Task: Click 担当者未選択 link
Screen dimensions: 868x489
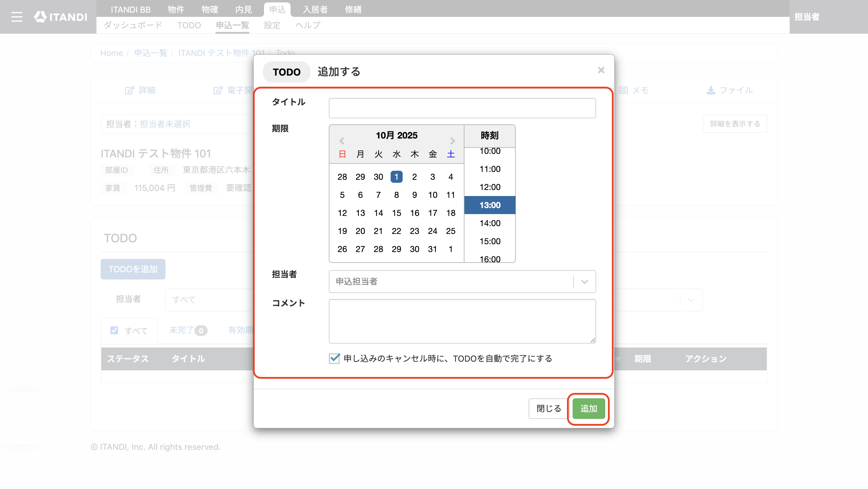Action: click(x=165, y=124)
